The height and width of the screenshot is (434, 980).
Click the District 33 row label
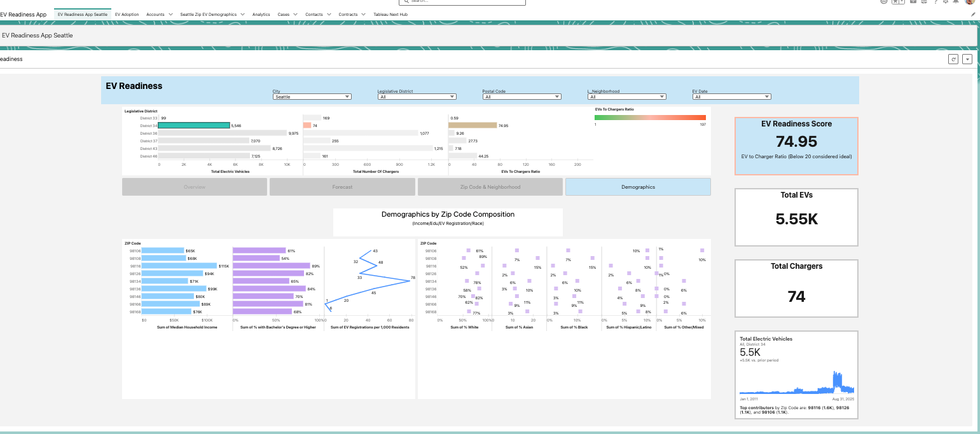point(148,118)
